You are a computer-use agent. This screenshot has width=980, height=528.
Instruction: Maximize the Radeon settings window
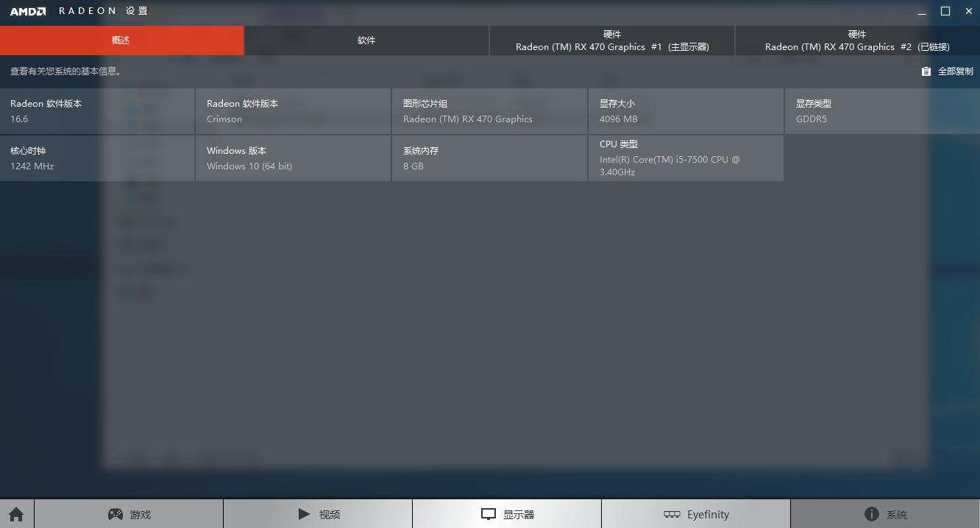click(x=945, y=11)
